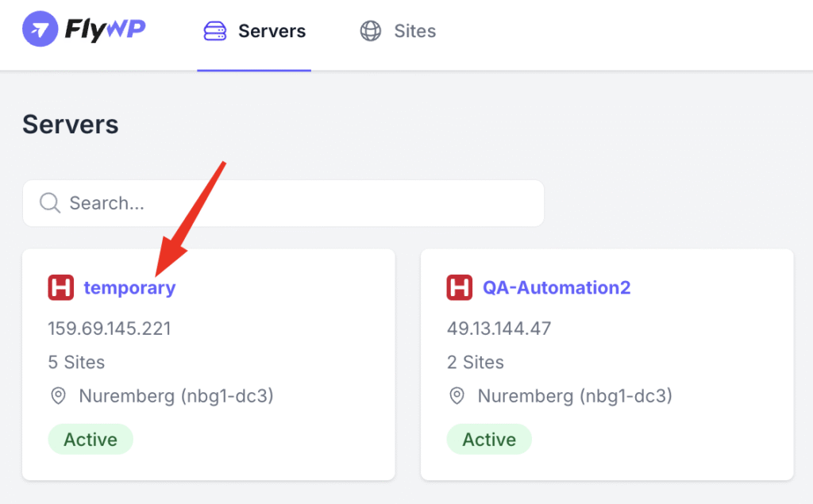
Task: Click location pin icon on QA-Automation2 card
Action: [457, 396]
